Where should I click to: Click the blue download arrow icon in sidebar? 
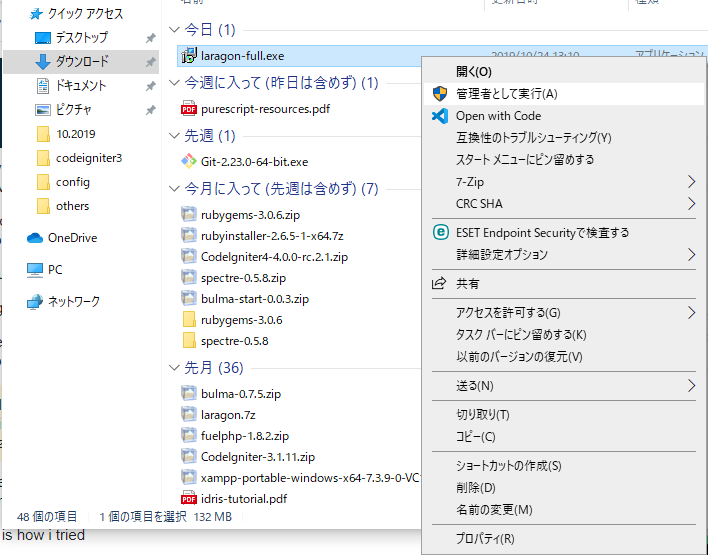pyautogui.click(x=42, y=61)
